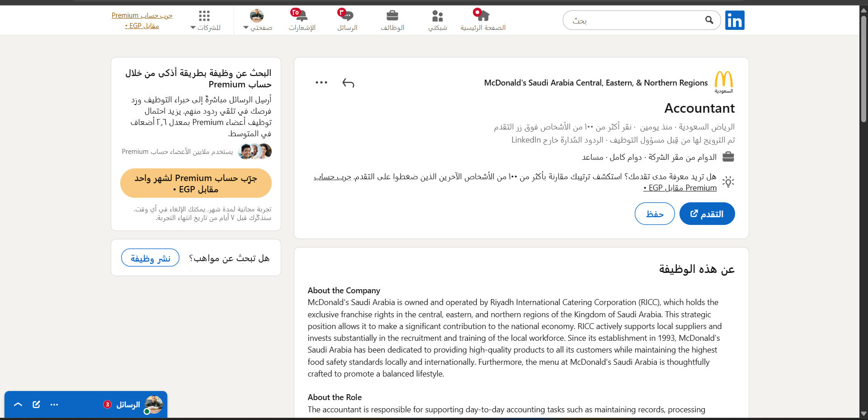Click هل تبحث عن مواهب؟ text

click(x=229, y=258)
